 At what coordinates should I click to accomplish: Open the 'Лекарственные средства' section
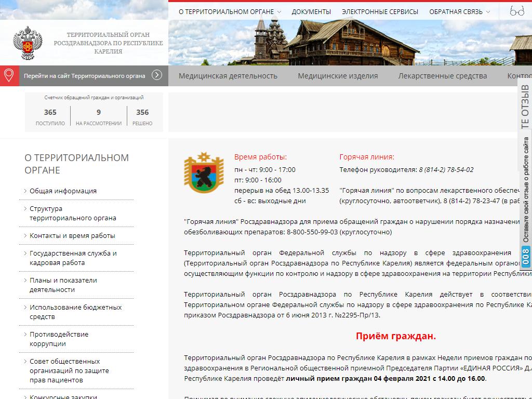point(443,76)
